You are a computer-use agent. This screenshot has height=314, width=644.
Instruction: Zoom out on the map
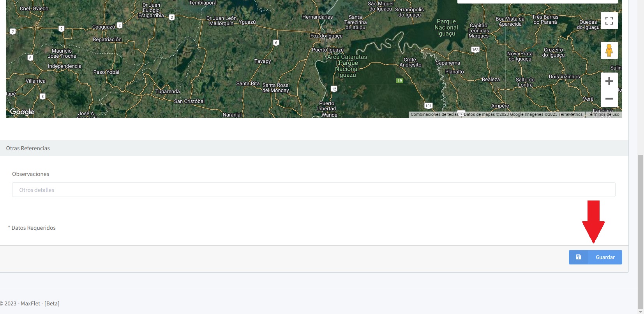point(609,99)
